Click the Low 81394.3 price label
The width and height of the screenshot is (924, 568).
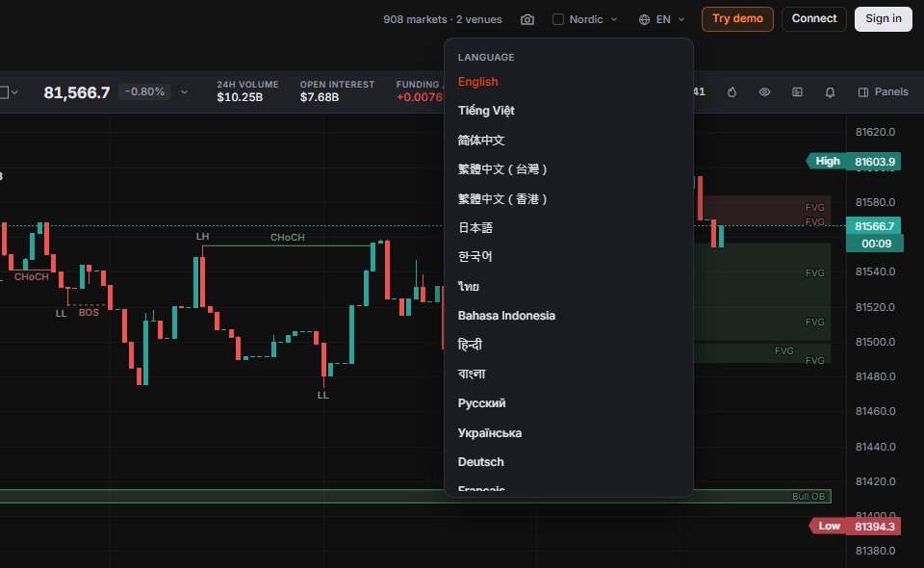pyautogui.click(x=856, y=527)
